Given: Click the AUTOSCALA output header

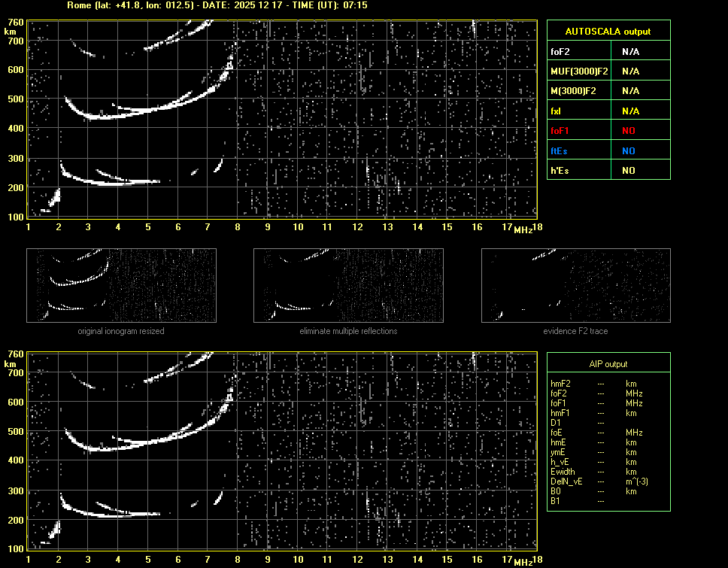Looking at the screenshot, I should [608, 32].
